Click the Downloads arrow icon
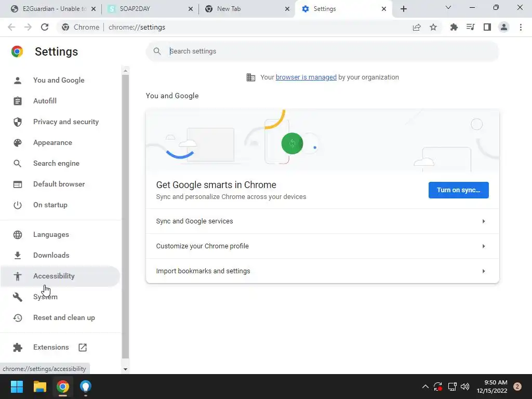 click(18, 256)
